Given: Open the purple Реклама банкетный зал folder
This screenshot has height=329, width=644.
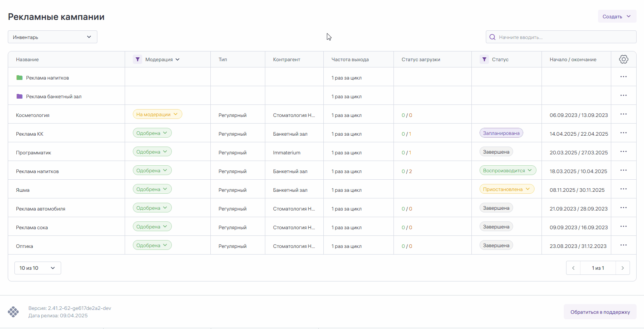Looking at the screenshot, I should [x=53, y=97].
